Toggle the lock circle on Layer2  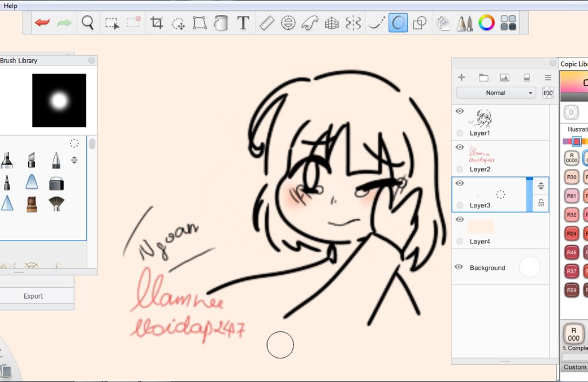[460, 169]
